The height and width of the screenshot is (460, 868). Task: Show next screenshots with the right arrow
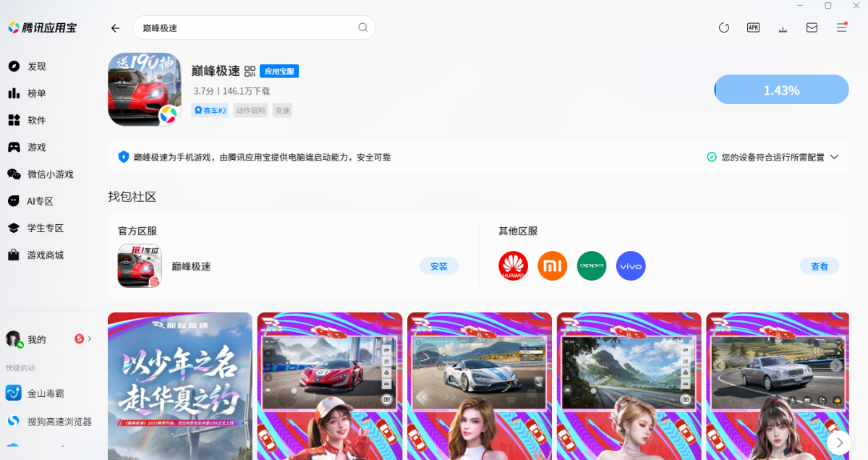(839, 442)
